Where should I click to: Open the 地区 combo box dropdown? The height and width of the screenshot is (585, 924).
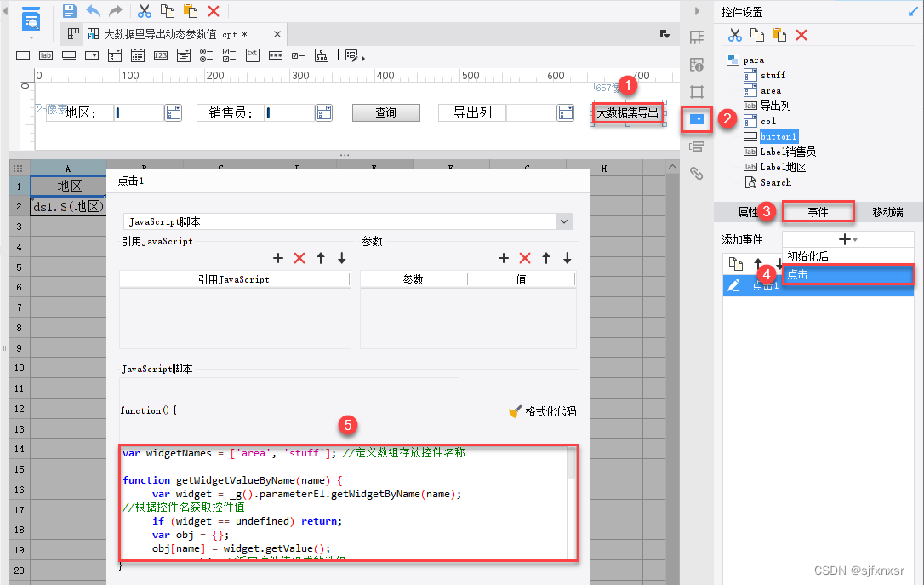pos(174,112)
